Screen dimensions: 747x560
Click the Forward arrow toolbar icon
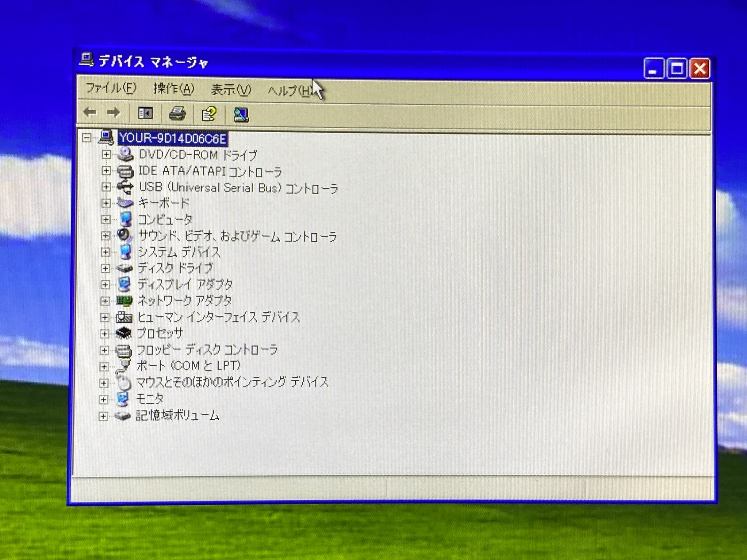pyautogui.click(x=114, y=113)
